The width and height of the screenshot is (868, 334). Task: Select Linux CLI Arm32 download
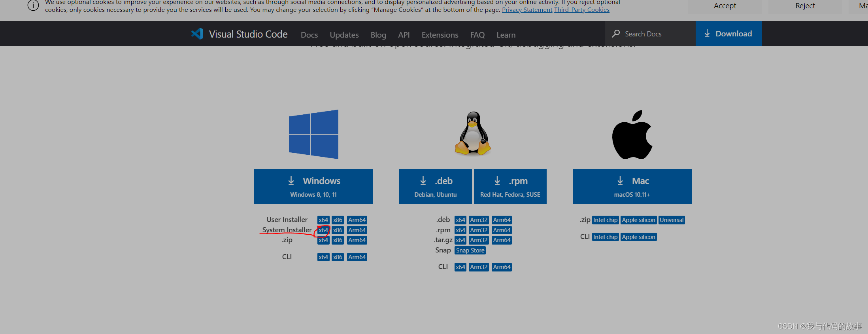(x=479, y=267)
